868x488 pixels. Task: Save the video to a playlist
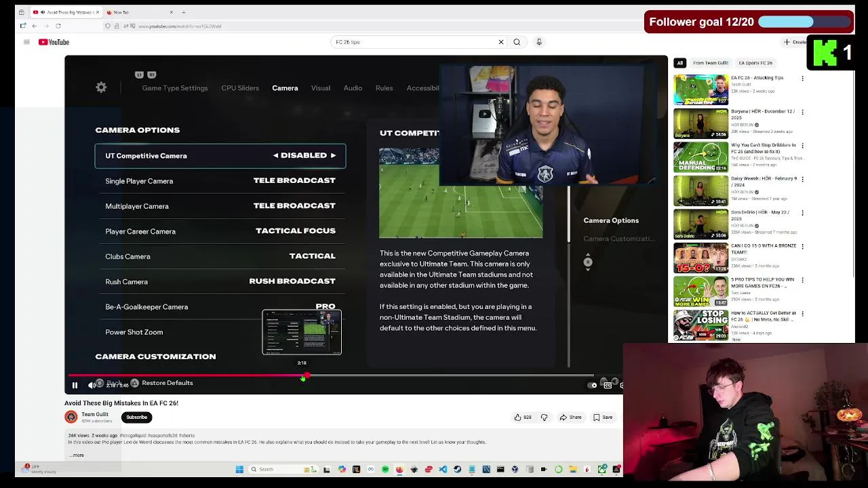603,418
